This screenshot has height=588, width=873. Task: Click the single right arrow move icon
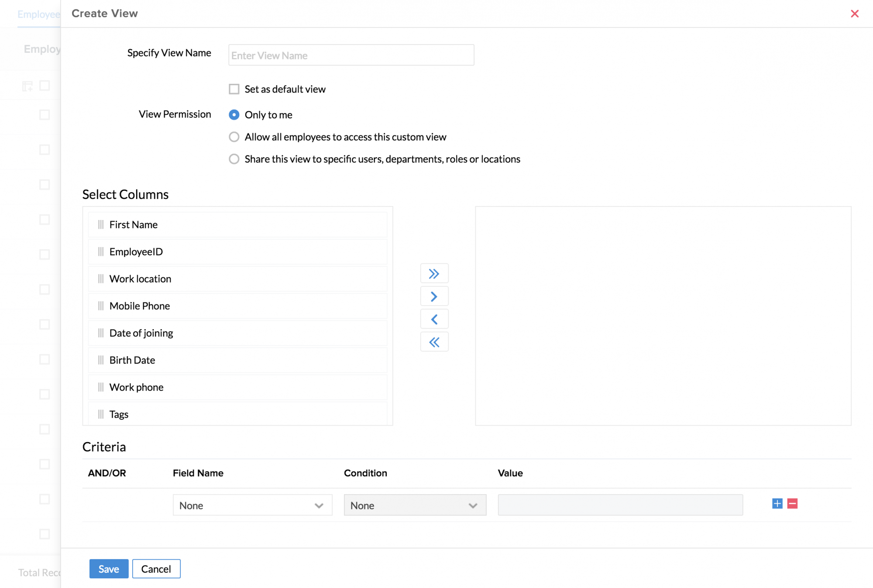coord(434,297)
